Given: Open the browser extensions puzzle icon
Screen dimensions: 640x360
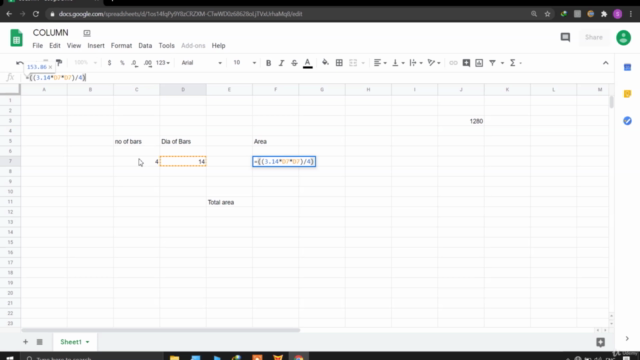Looking at the screenshot, I should [604, 14].
